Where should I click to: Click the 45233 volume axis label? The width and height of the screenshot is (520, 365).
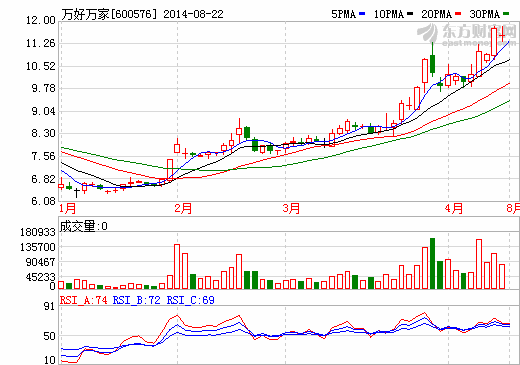40,277
